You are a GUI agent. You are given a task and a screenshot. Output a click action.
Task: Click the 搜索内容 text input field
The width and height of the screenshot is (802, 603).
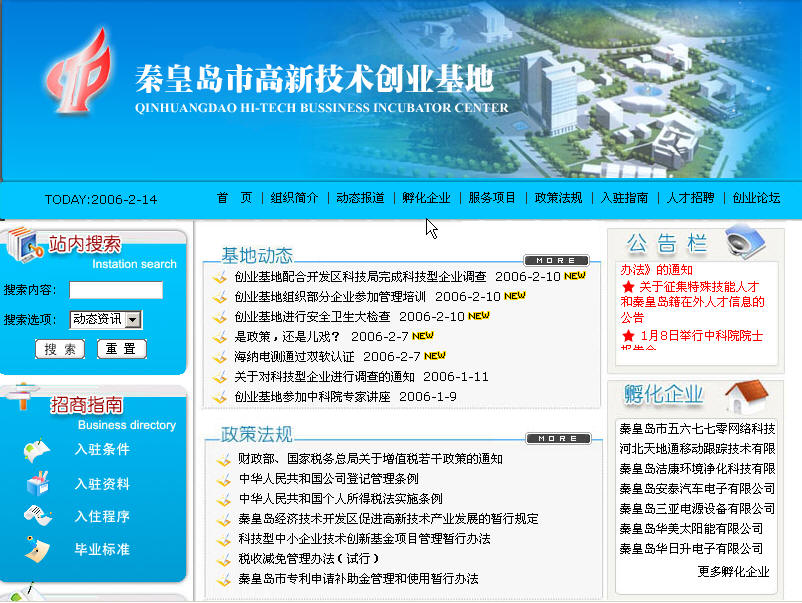tap(116, 290)
